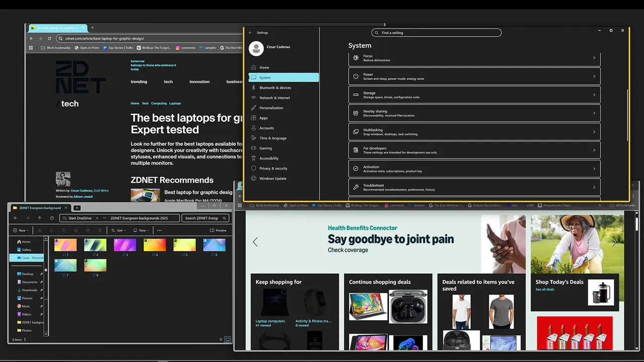
Task: Toggle the Preview pane in File Explorer
Action: pos(218,230)
